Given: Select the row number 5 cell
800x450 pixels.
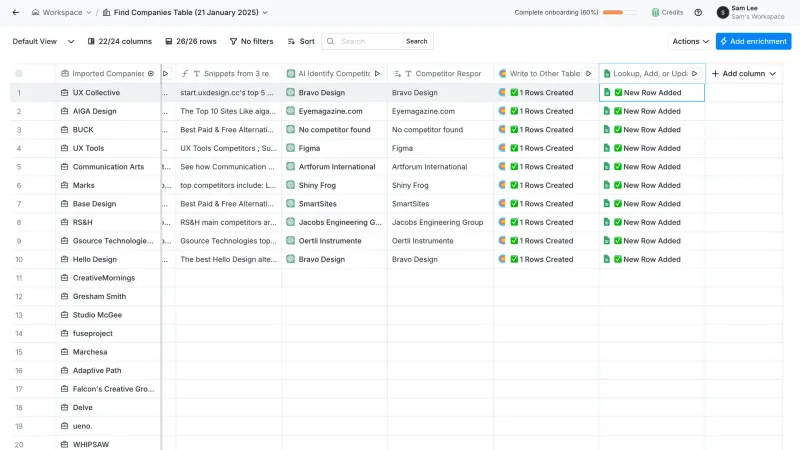Looking at the screenshot, I should click(x=19, y=167).
